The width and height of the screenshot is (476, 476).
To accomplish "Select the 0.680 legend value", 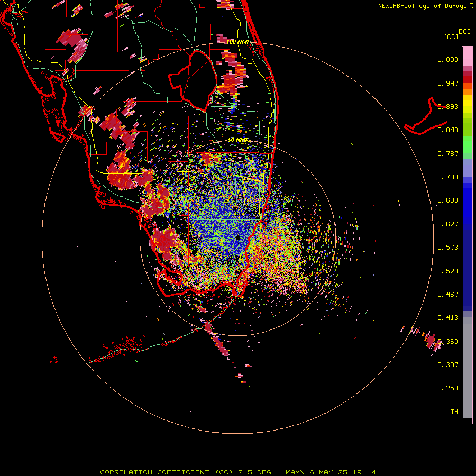I will coord(448,200).
